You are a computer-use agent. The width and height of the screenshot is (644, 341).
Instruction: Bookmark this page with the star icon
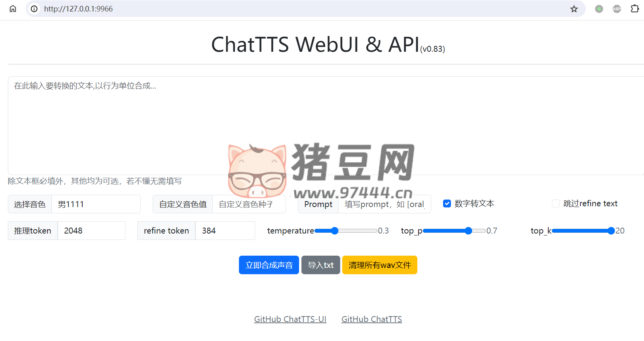pos(574,9)
